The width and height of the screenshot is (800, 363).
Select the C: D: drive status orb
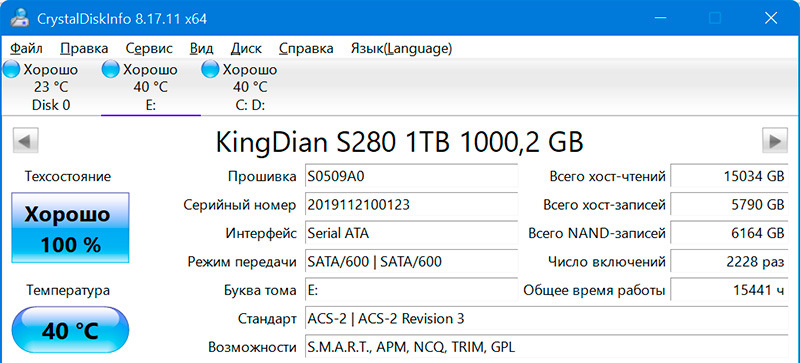click(x=210, y=69)
